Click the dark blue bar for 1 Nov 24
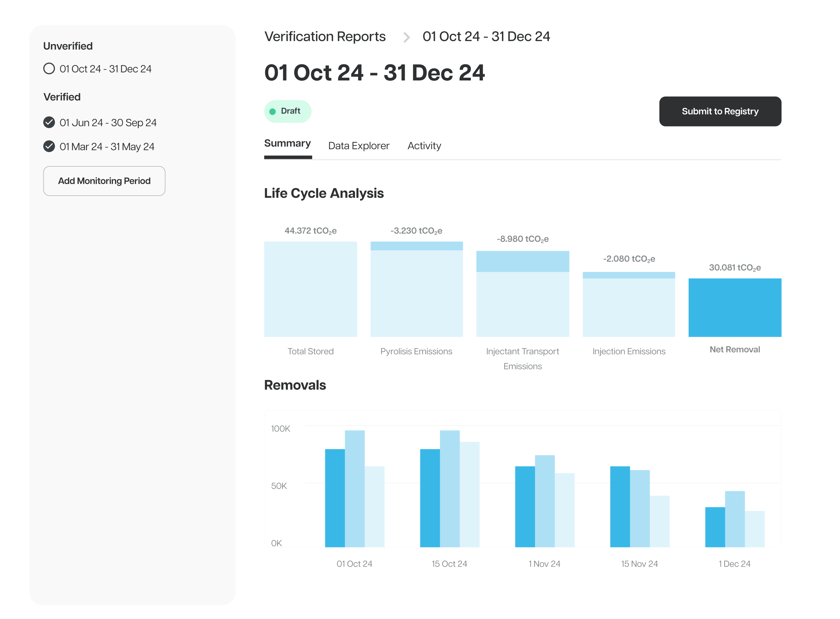This screenshot has width=840, height=619. (x=525, y=506)
